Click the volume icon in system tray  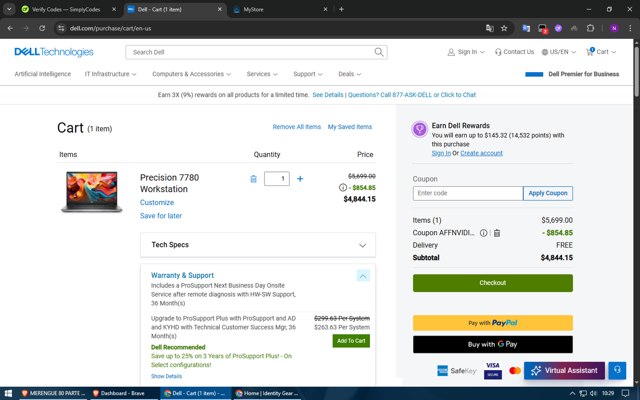click(x=593, y=393)
